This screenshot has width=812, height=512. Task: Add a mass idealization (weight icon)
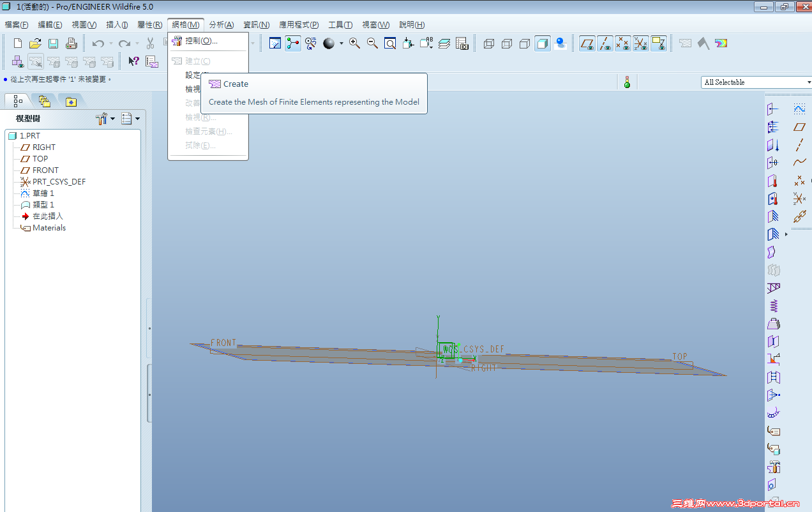(774, 324)
